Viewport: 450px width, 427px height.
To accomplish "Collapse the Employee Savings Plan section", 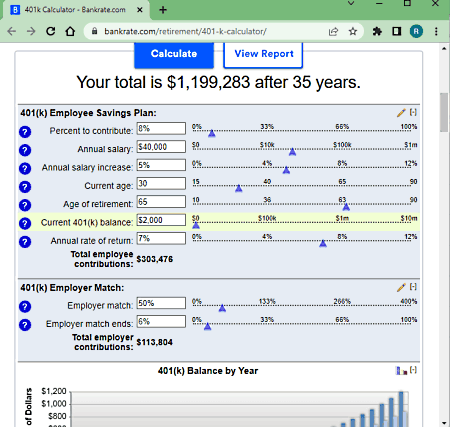I will pos(413,112).
